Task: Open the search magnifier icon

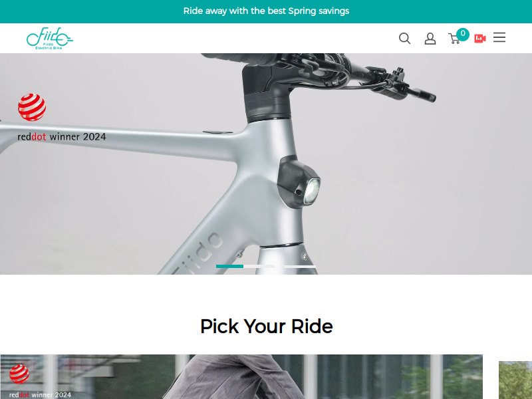Action: tap(404, 39)
